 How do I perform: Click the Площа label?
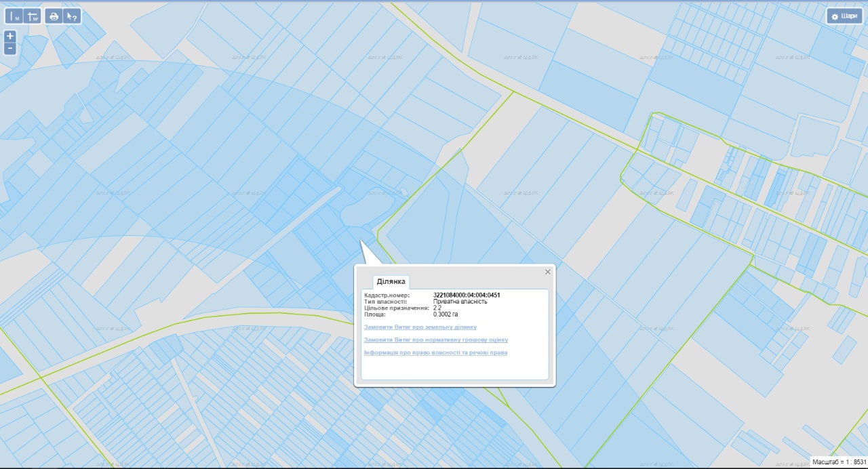(375, 314)
